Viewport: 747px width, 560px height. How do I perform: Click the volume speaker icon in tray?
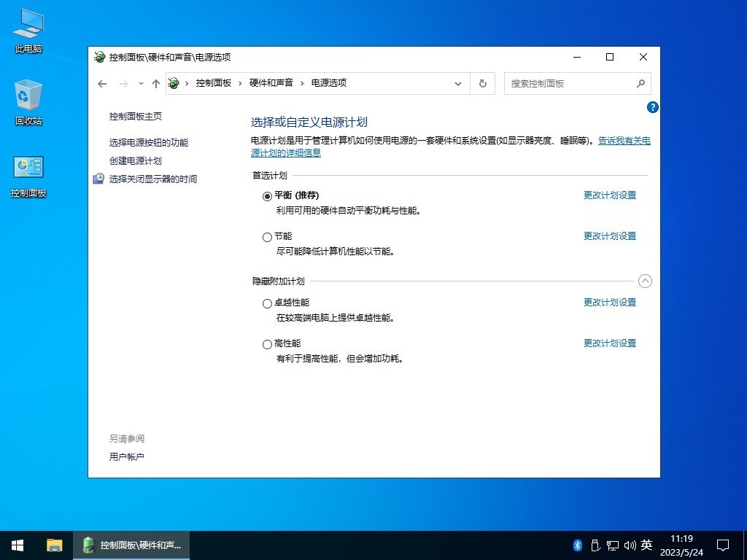click(630, 545)
